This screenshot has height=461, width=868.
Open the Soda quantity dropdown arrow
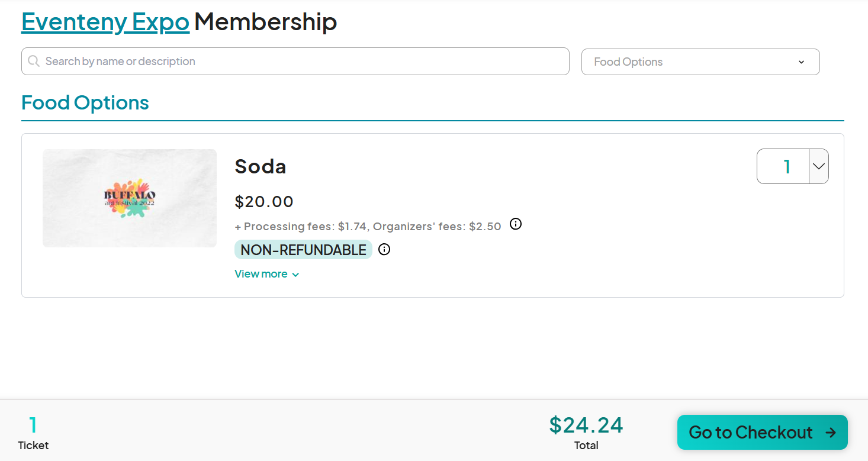819,166
